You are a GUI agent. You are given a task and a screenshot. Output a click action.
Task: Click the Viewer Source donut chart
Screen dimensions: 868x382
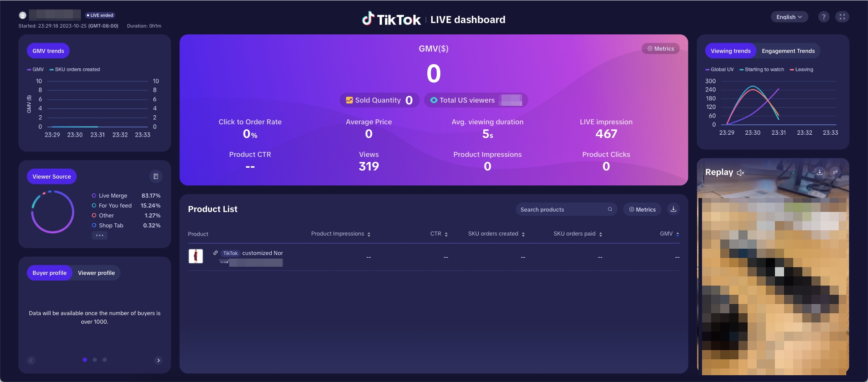[x=52, y=212]
